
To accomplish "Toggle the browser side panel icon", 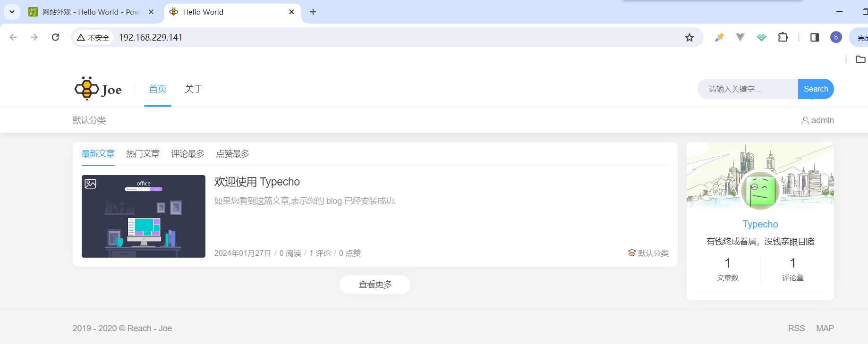I will click(815, 37).
